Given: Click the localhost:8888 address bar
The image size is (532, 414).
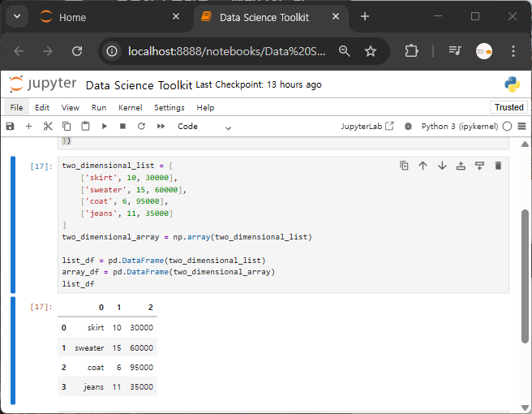Looking at the screenshot, I should (226, 51).
